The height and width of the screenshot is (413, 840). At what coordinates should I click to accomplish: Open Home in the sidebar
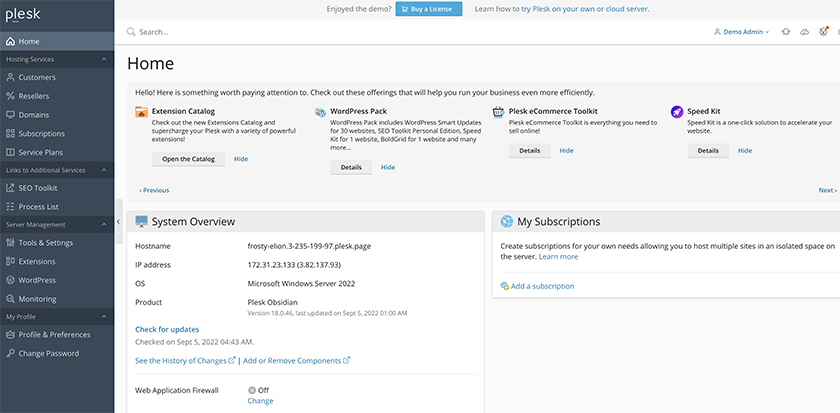tap(57, 41)
